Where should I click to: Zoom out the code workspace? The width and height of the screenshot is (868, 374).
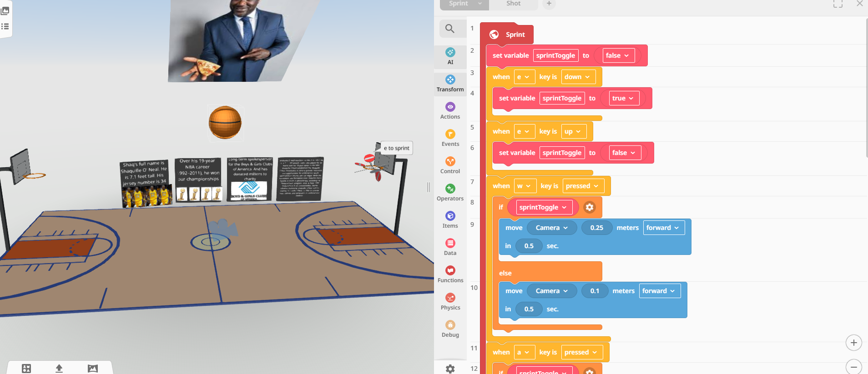click(854, 366)
